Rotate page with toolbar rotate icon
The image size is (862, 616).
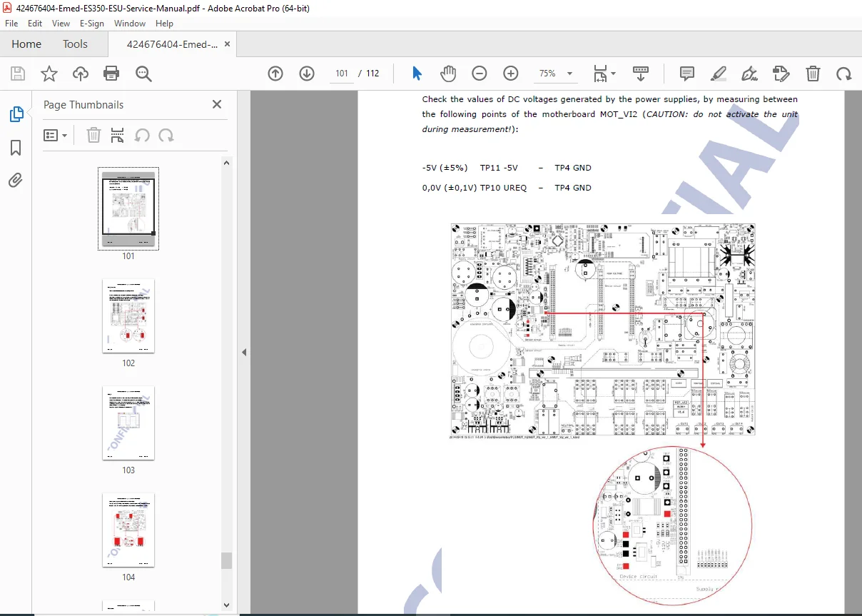(x=843, y=74)
